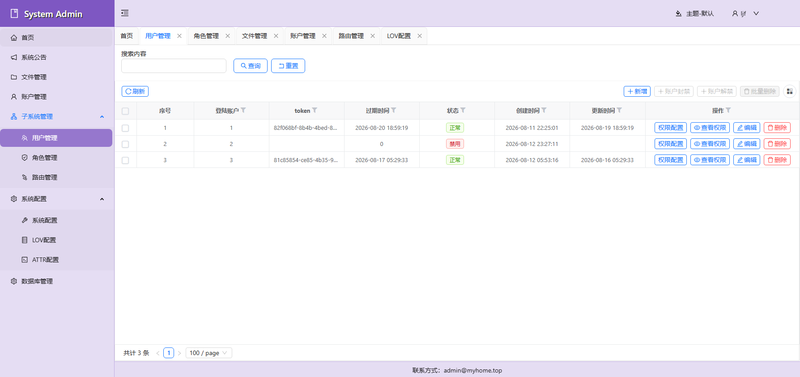View permissions (查看权限) for row 3

710,160
